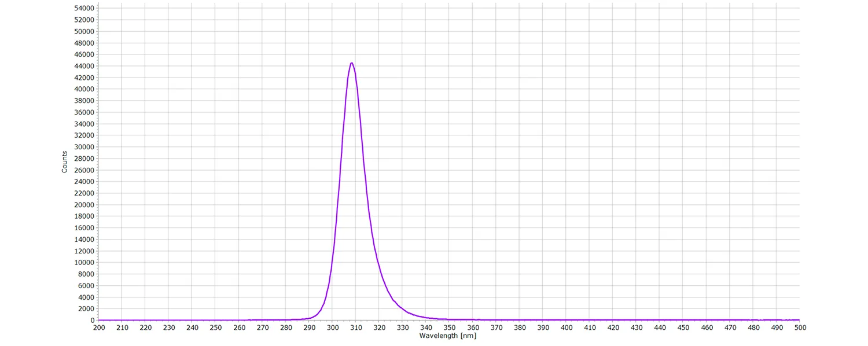Click the 310 wavelength tick mark
Screen dimensions: 868x346
click(x=356, y=321)
